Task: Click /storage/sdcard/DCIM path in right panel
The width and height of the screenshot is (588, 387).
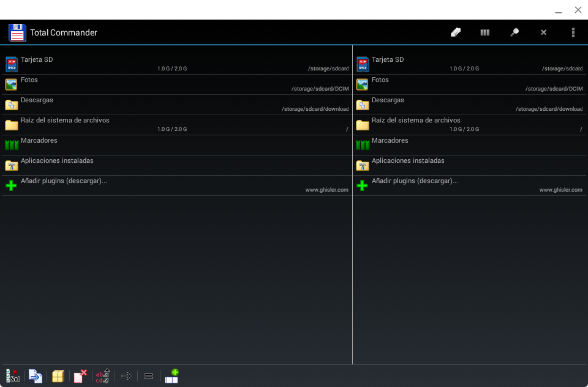Action: tap(554, 89)
